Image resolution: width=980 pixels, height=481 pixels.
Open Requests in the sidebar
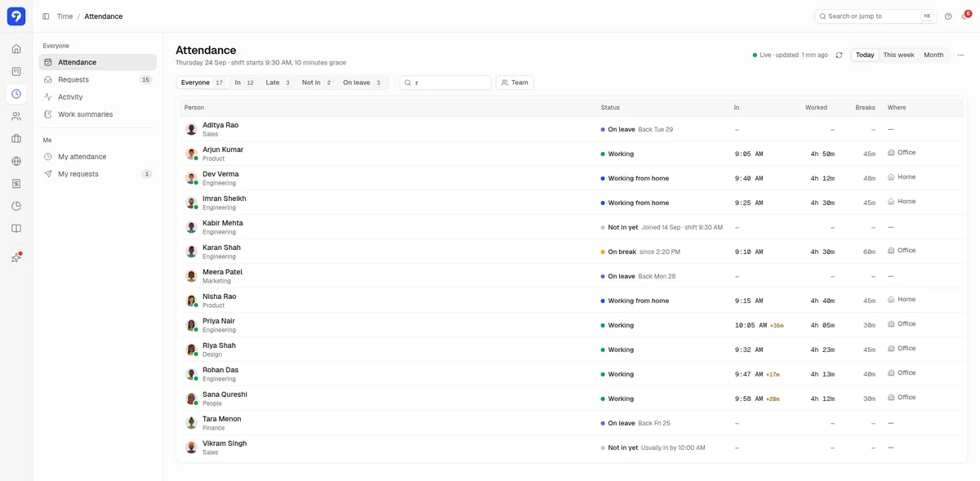(x=98, y=80)
